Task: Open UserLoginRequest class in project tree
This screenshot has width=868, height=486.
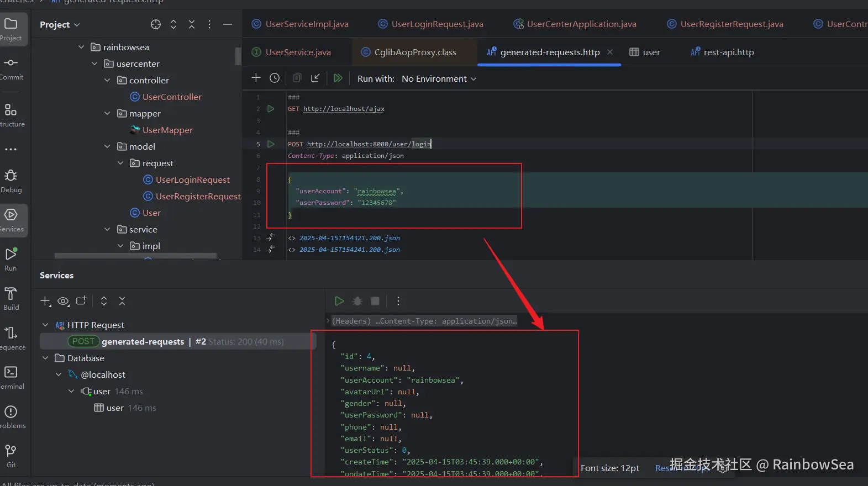Action: [x=192, y=180]
